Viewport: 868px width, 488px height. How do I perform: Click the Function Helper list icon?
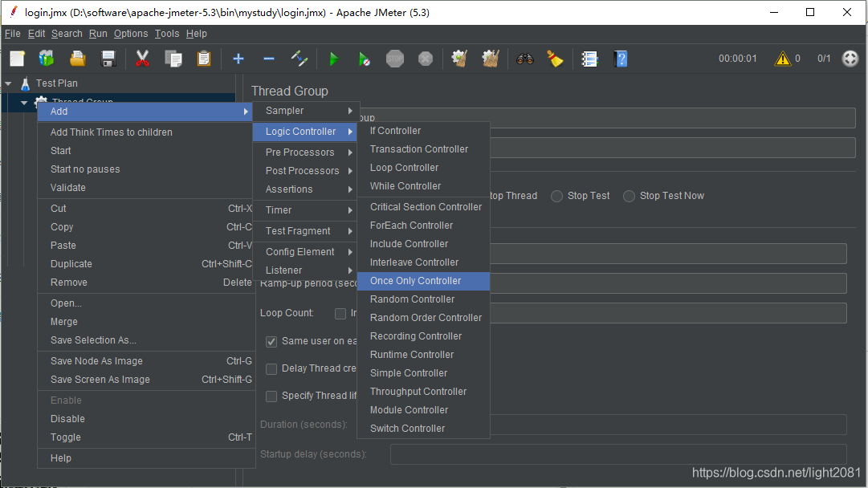tap(589, 59)
